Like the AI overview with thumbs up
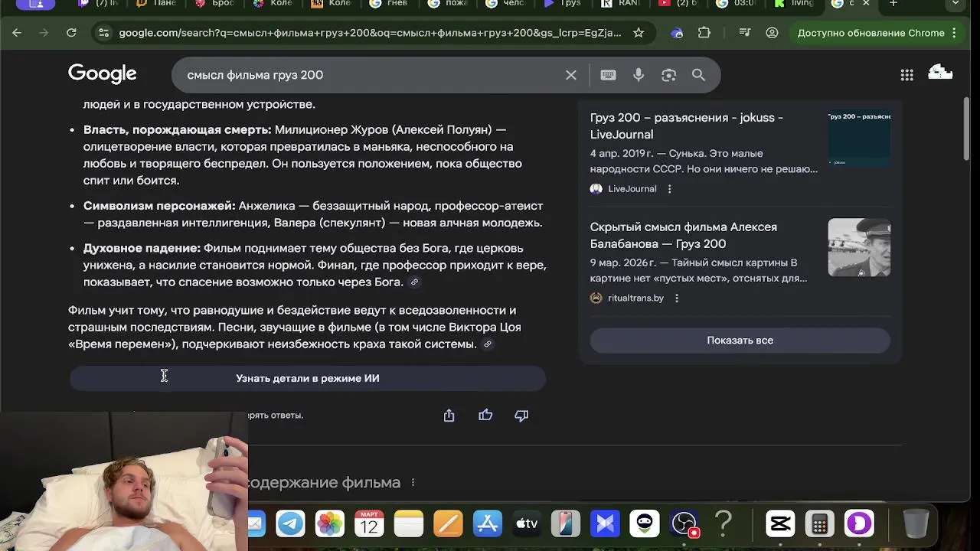980x551 pixels. [485, 416]
